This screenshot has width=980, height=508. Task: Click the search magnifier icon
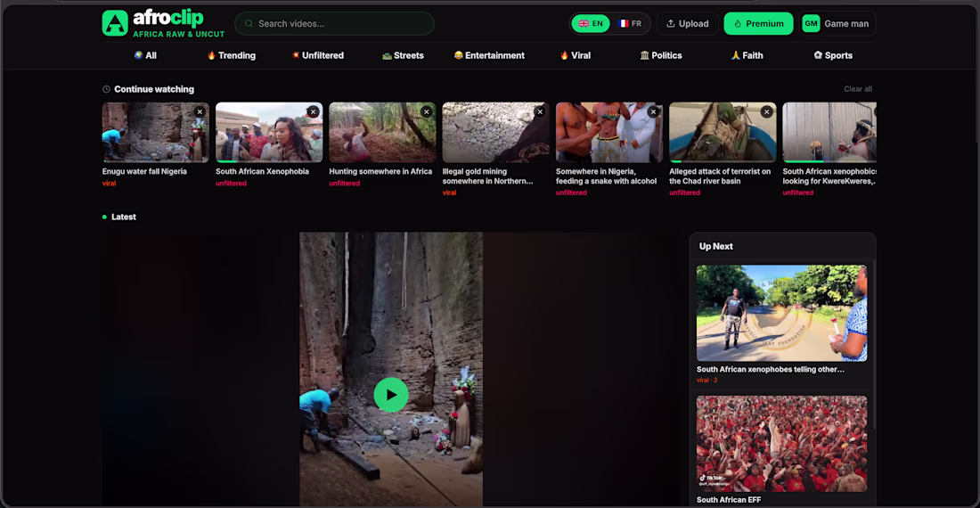[x=249, y=24]
